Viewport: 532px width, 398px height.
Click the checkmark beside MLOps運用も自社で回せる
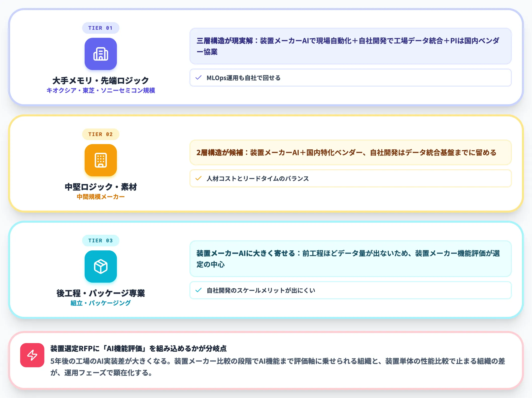198,78
